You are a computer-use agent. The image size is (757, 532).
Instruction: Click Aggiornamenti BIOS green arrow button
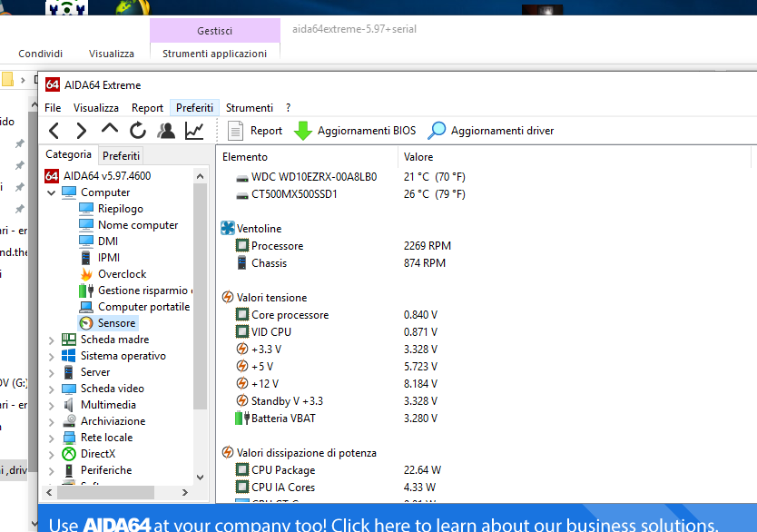point(355,131)
